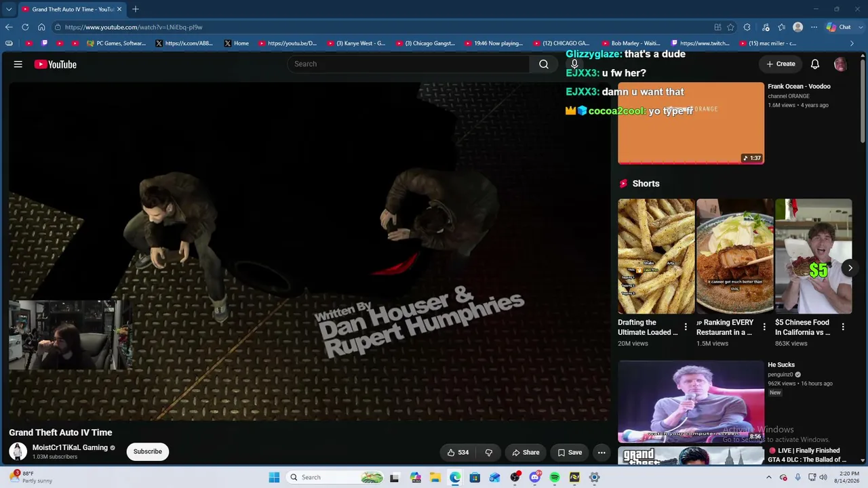
Task: Open Microsoft 365 Copilot taskbar icon
Action: coord(415,477)
